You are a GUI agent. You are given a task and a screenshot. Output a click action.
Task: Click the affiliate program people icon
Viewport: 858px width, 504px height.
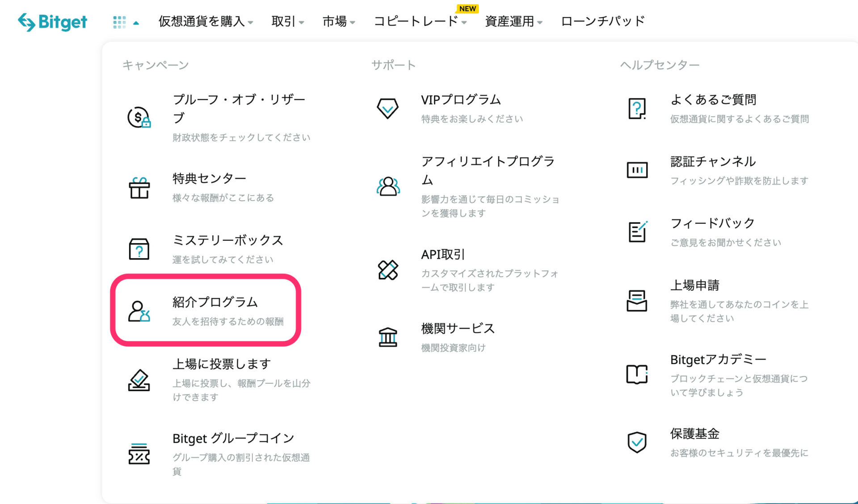[388, 186]
